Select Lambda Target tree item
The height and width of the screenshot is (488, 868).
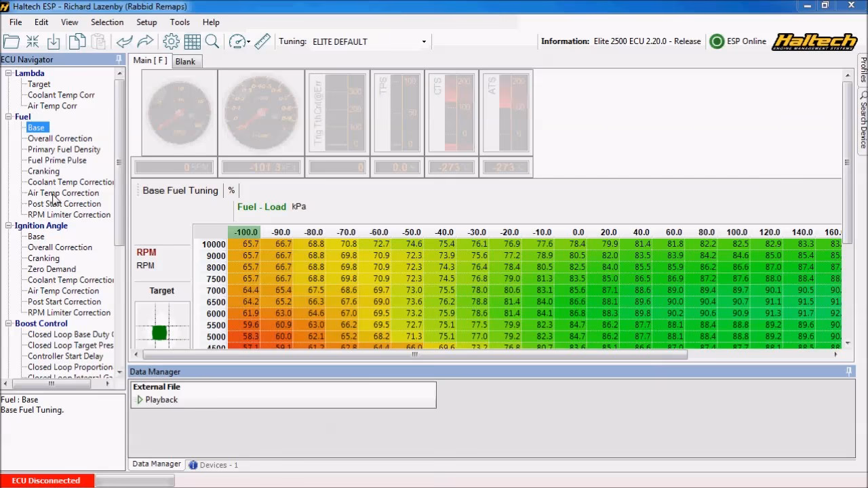[x=39, y=84]
